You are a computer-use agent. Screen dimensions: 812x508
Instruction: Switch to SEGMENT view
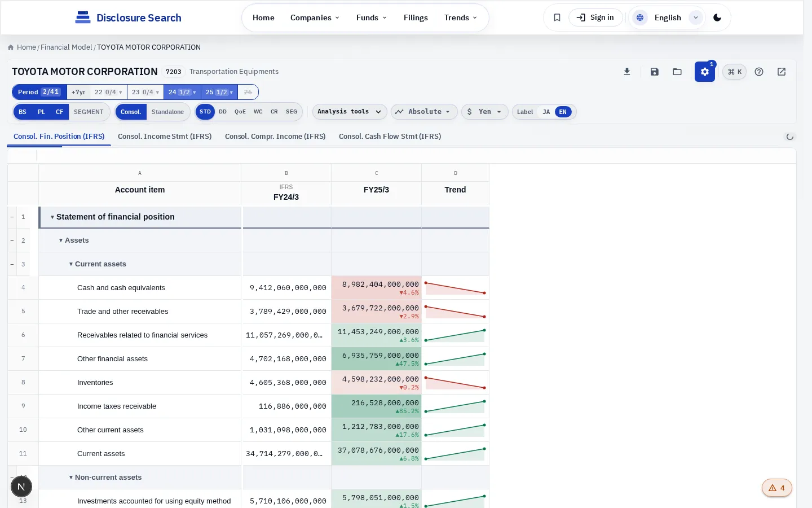click(x=89, y=112)
